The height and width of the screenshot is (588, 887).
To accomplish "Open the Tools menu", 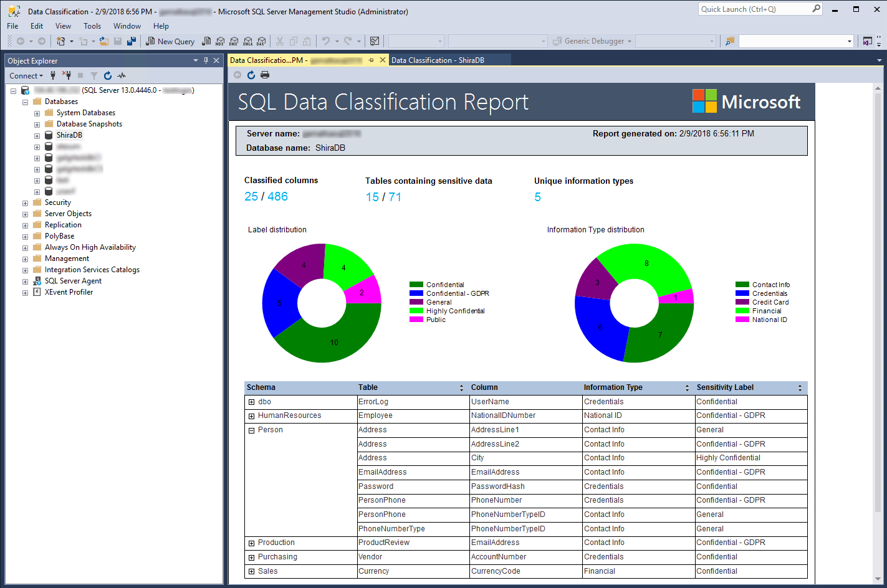I will (92, 26).
